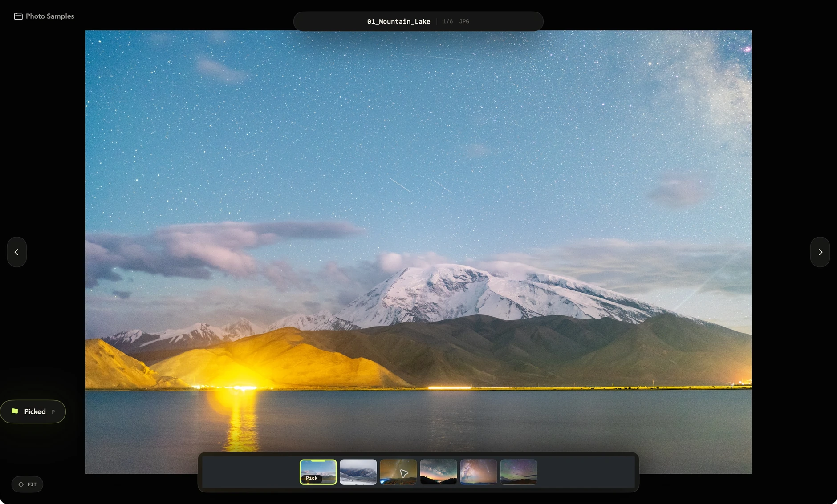Click the 1/6 photo counter
The width and height of the screenshot is (837, 504).
coord(448,21)
